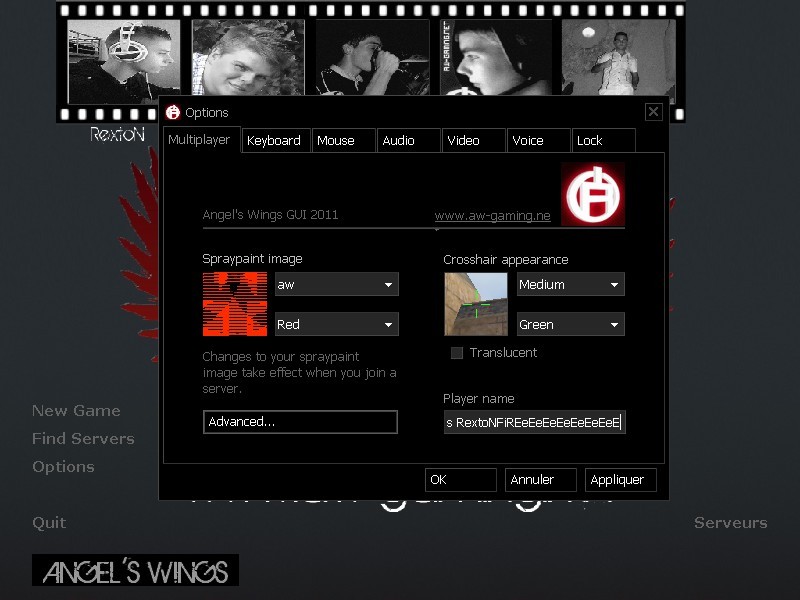The image size is (800, 600).
Task: Select the RextoN filmstrip photo
Action: click(x=124, y=62)
